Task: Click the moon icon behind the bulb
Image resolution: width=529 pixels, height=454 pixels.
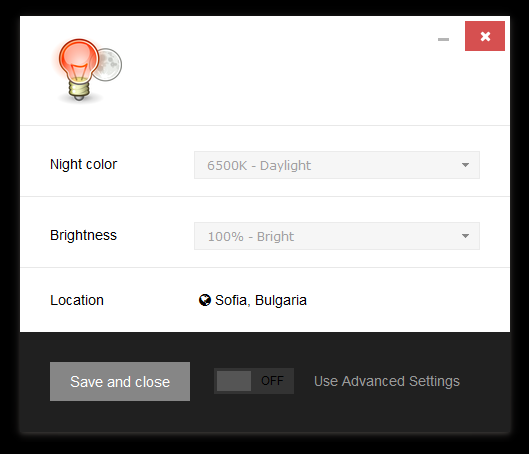Action: [x=109, y=64]
